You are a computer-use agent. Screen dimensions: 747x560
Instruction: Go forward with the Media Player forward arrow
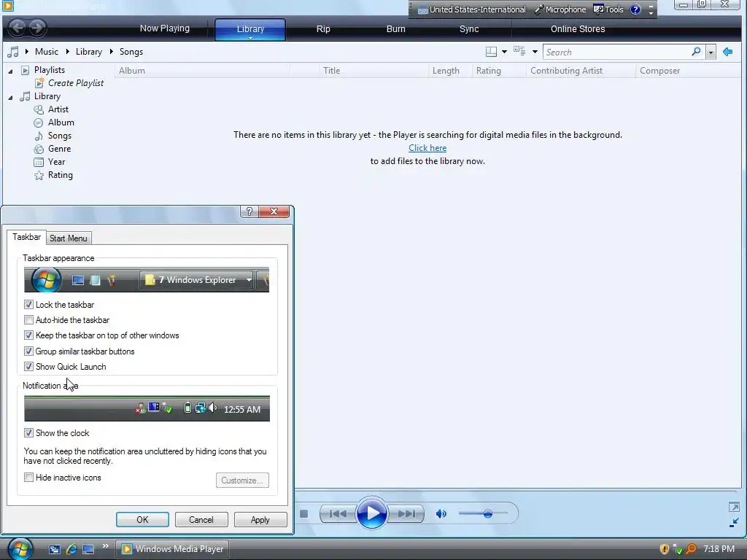click(x=38, y=28)
